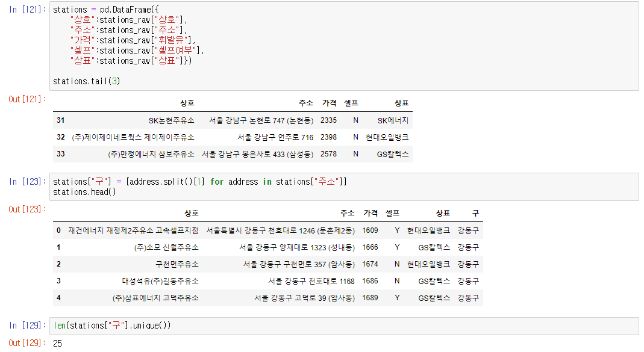Click address 서울 강동구 고덕로 39 (암사동)
The height and width of the screenshot is (352, 644).
[304, 298]
